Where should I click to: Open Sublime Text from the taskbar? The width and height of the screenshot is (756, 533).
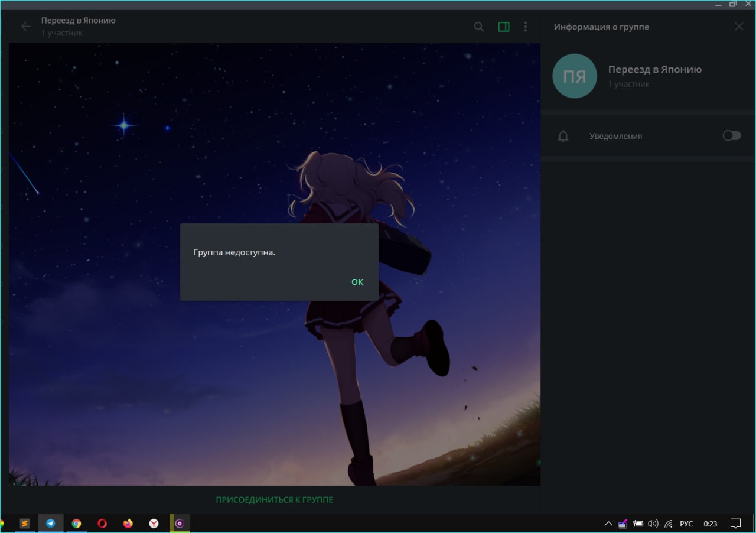25,524
